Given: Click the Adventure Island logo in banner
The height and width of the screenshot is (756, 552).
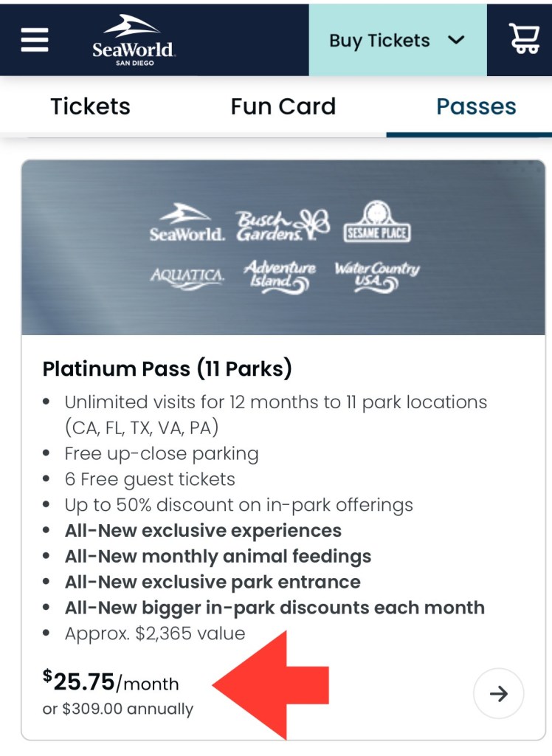Looking at the screenshot, I should click(x=280, y=276).
